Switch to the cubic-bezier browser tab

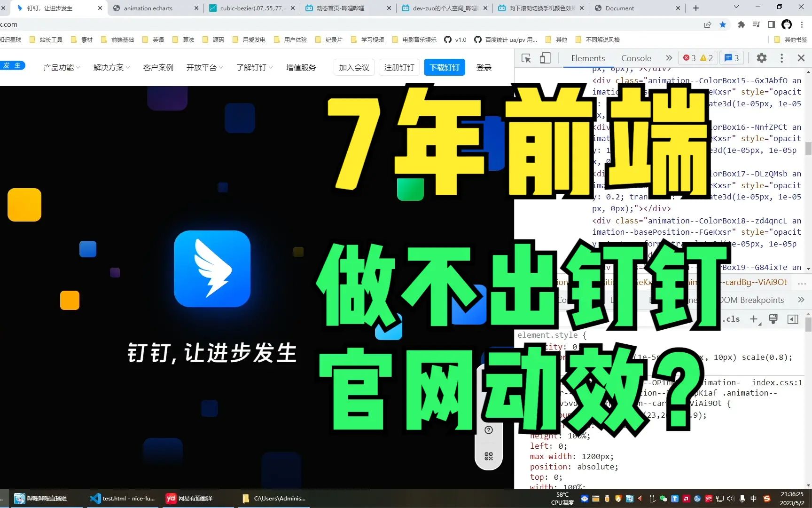[252, 8]
